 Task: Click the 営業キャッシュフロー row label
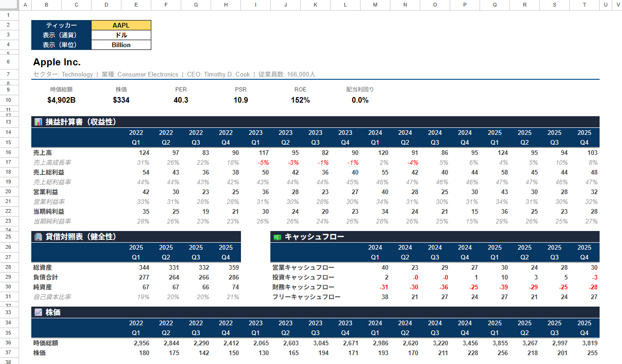(x=303, y=267)
